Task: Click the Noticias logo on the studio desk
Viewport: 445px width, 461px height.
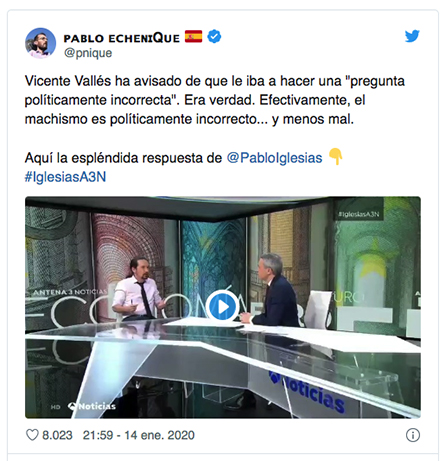Action: coord(307,392)
